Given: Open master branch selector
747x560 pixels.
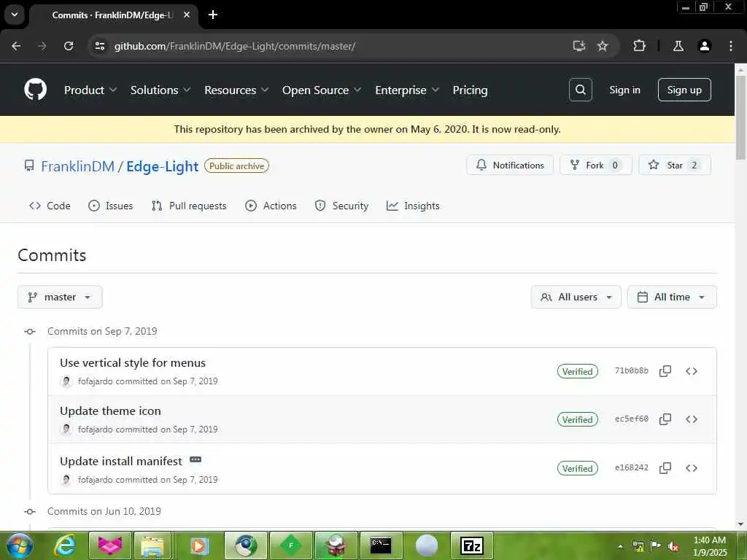Looking at the screenshot, I should coord(60,297).
